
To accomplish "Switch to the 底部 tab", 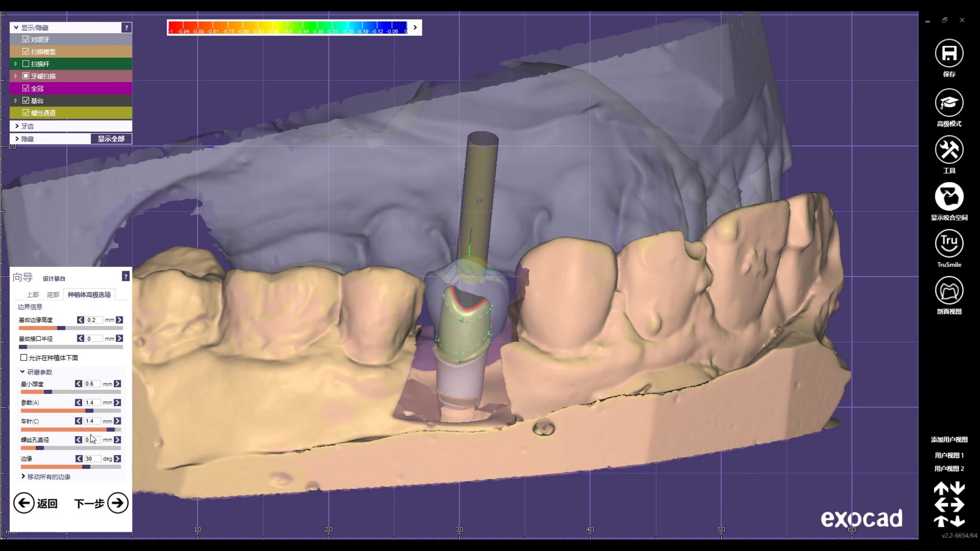I will coord(53,295).
